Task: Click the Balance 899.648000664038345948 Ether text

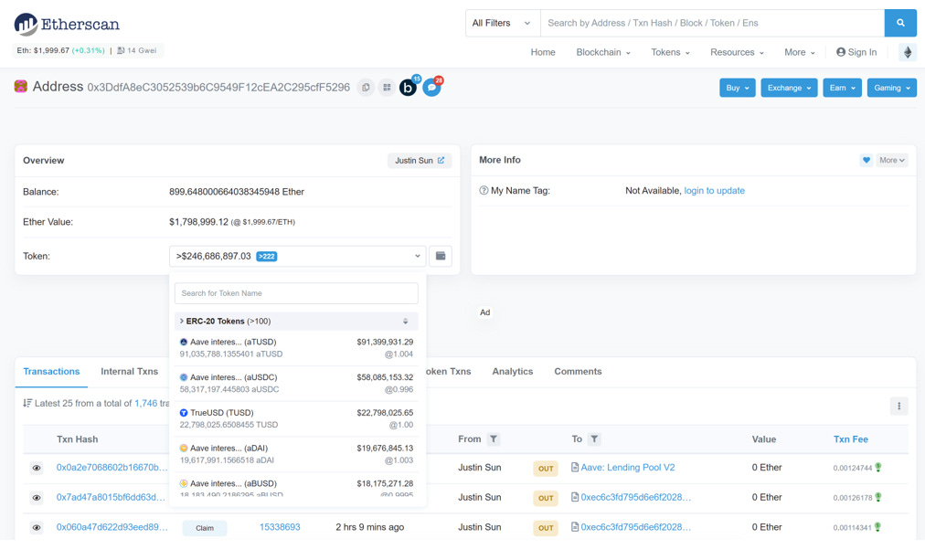Action: 237,192
